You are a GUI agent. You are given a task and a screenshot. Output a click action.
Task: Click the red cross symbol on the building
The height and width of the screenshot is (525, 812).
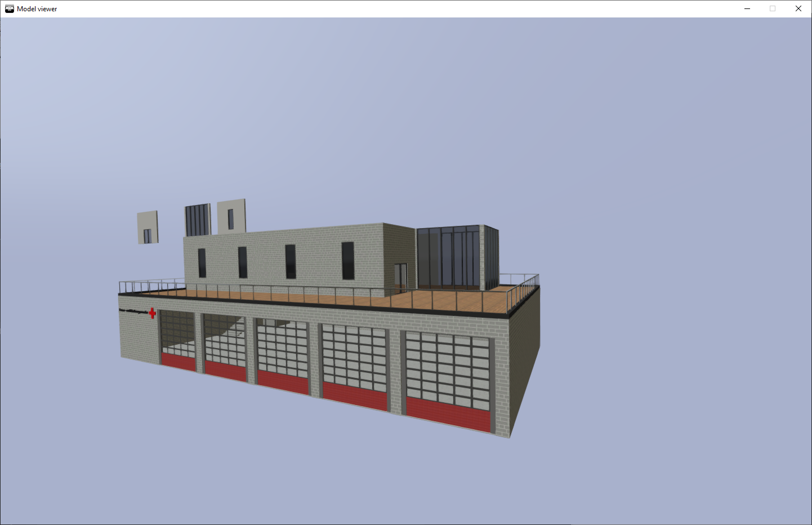[152, 313]
